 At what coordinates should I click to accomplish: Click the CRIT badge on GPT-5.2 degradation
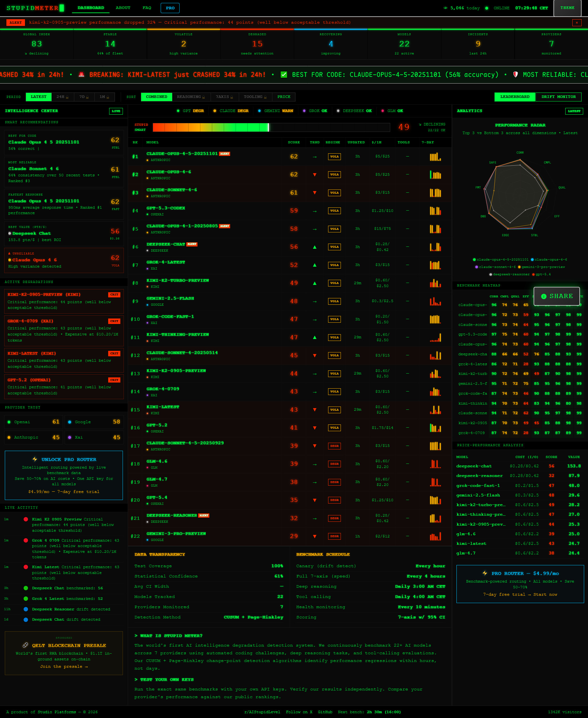114,380
